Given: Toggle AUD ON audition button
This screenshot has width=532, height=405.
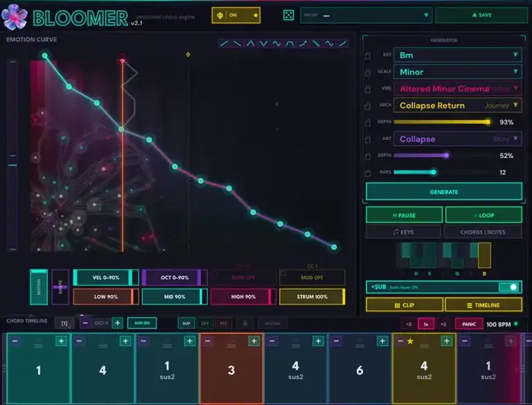Looking at the screenshot, I should 142,323.
